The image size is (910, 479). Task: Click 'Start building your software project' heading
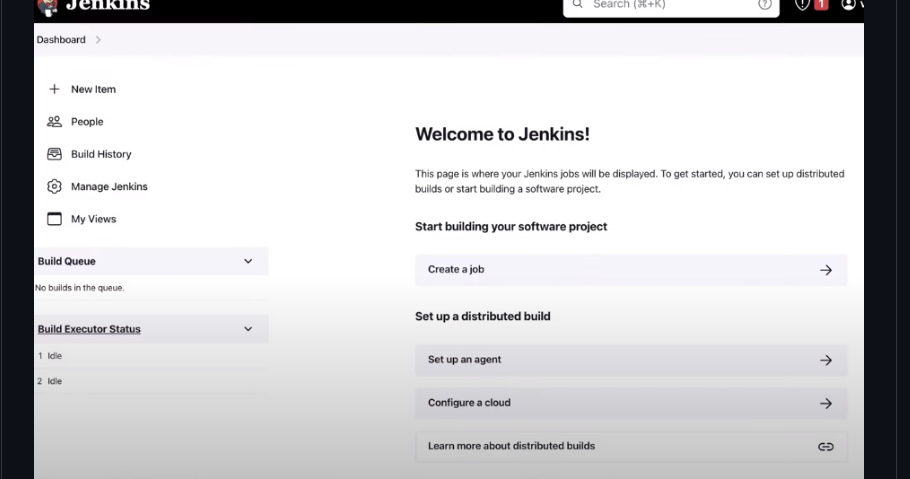pyautogui.click(x=511, y=226)
